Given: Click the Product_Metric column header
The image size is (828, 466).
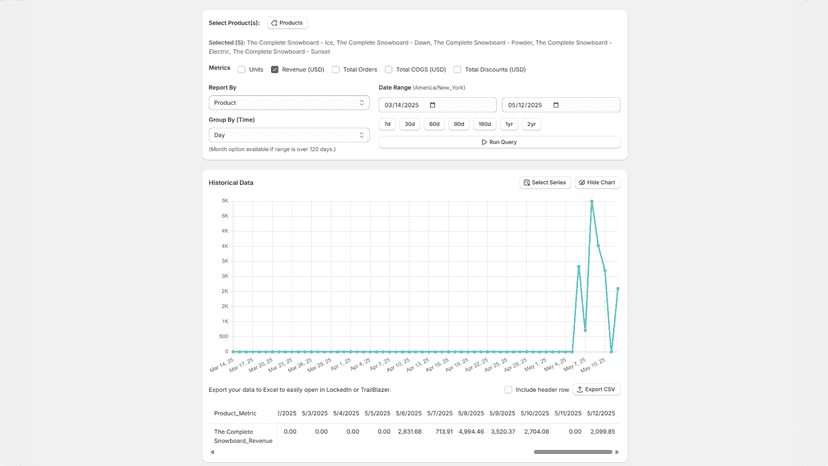Looking at the screenshot, I should 235,413.
